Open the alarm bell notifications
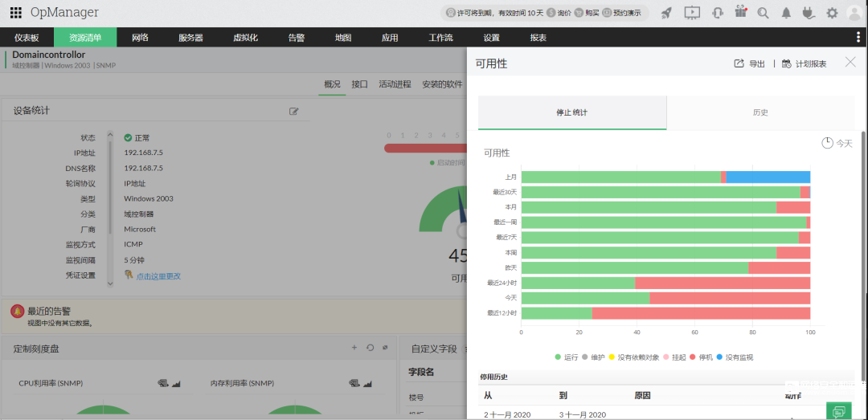 click(x=786, y=13)
